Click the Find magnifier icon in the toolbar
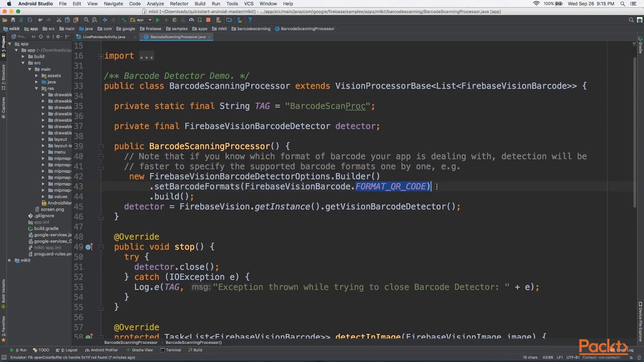Screen dimensions: 644x362 coord(86,20)
